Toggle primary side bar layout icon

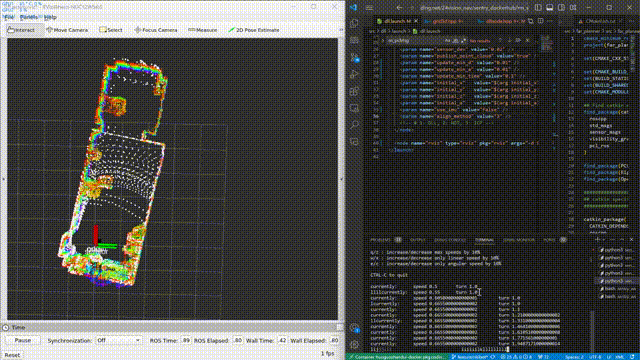pos(538,7)
